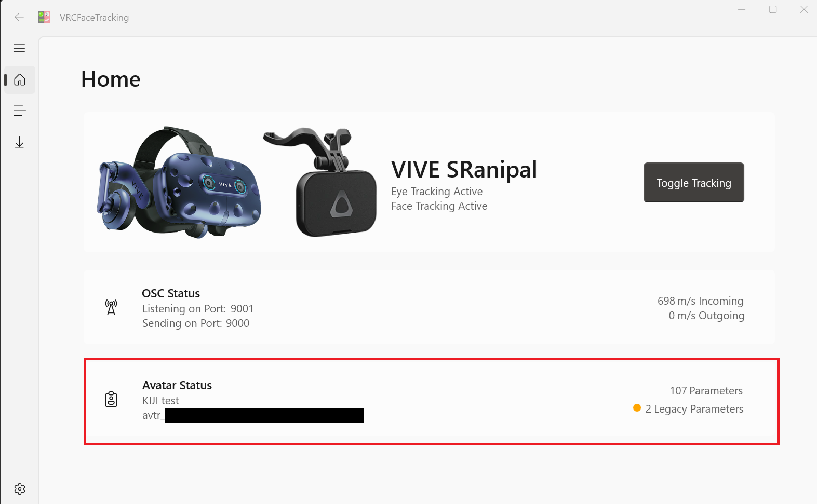Click the avatar ID badge icon
The image size is (817, 504).
[111, 399]
